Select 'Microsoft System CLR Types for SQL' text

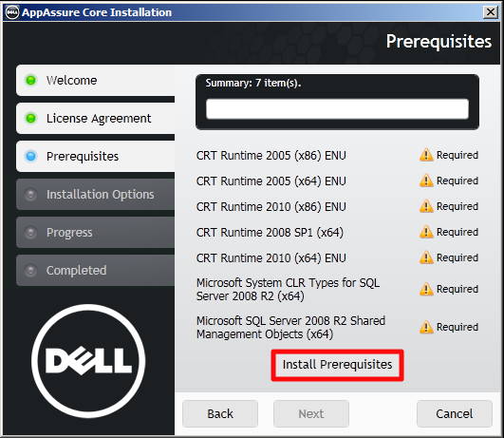[288, 283]
